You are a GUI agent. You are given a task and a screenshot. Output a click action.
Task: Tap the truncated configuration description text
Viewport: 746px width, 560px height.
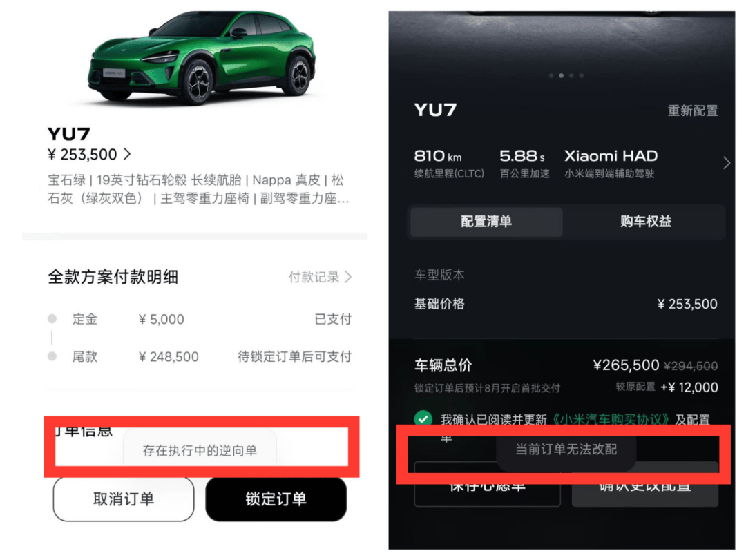pos(198,189)
